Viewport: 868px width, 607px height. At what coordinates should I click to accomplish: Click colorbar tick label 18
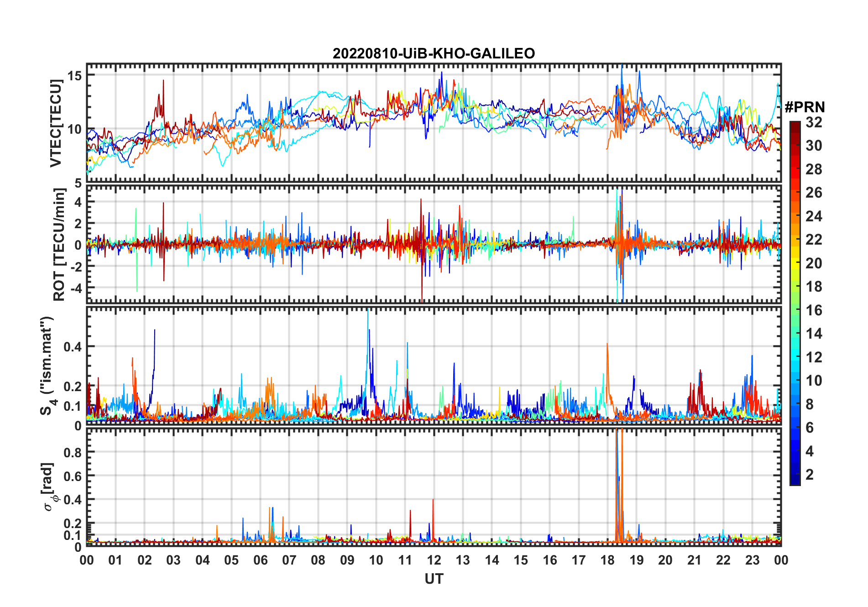click(814, 287)
